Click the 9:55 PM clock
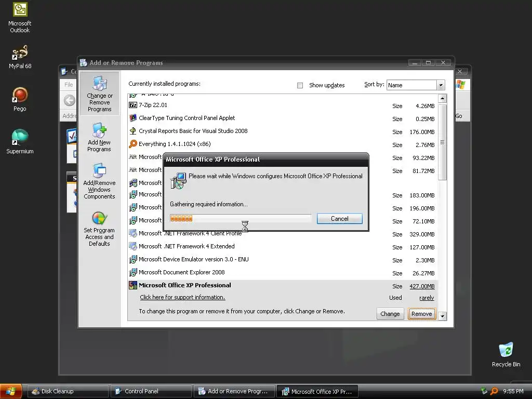532x399 pixels. 513,391
